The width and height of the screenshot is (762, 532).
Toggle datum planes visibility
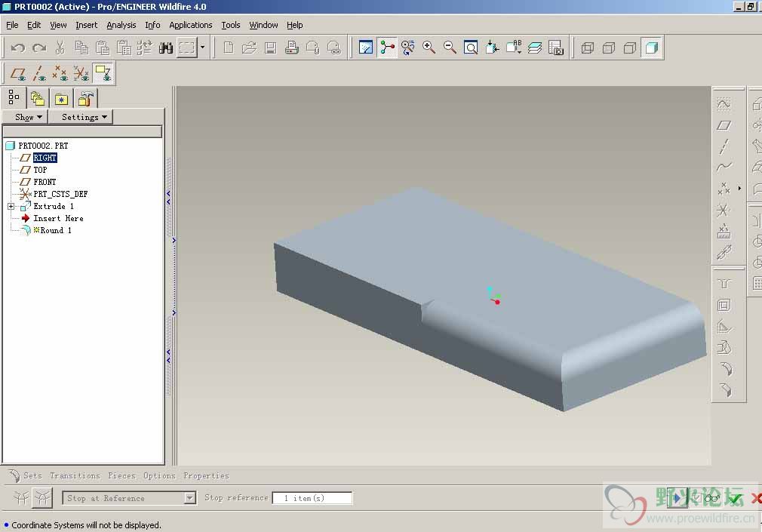pos(18,73)
